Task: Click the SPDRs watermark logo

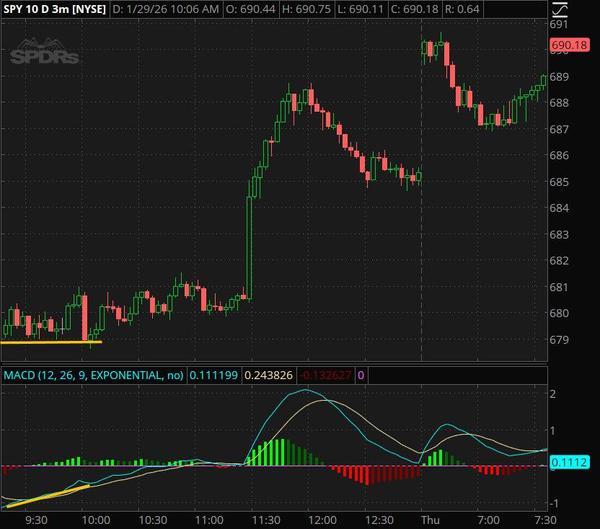Action: [x=45, y=52]
